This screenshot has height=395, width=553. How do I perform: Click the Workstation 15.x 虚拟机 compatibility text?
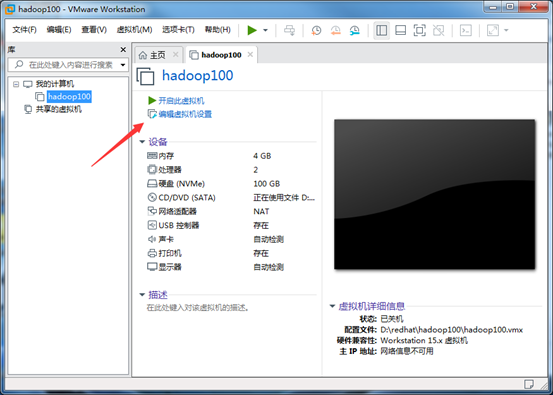tap(424, 341)
